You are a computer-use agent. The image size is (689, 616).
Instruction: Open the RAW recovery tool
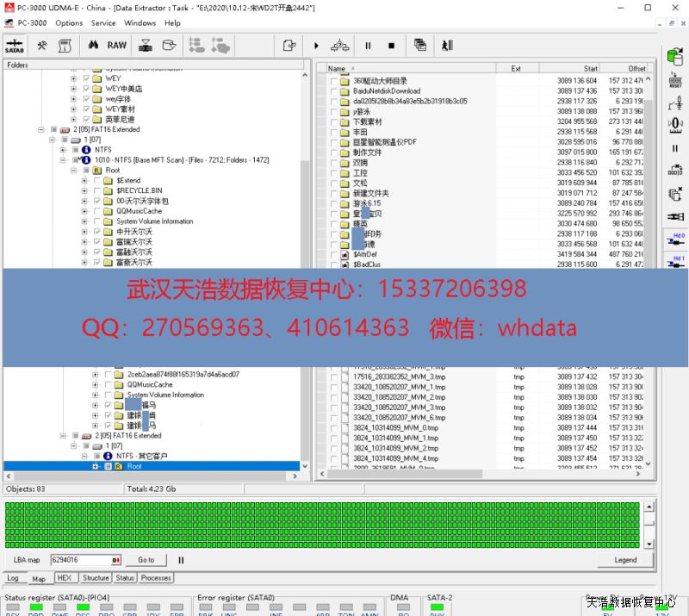pos(116,46)
